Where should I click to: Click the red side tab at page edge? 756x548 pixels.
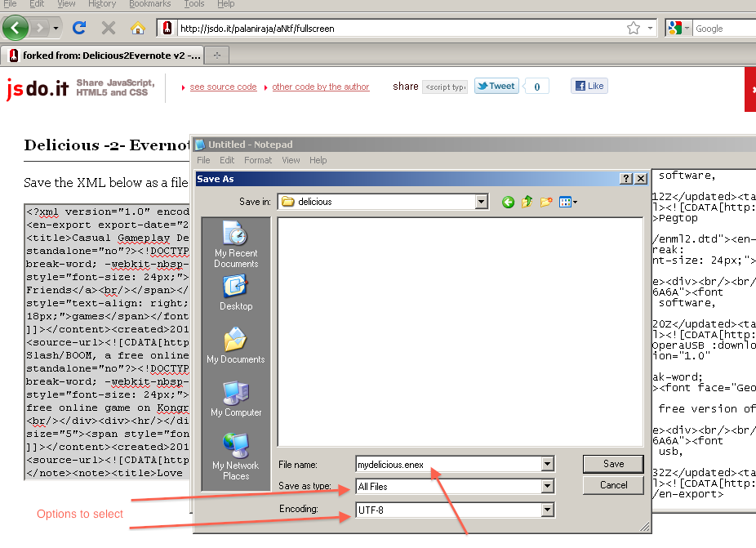click(750, 89)
